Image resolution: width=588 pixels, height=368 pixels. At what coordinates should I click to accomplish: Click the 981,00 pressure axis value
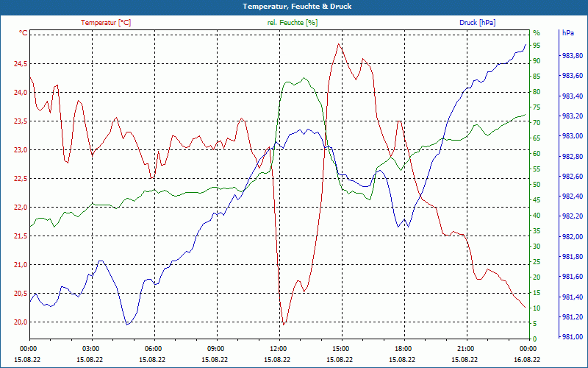pos(573,337)
